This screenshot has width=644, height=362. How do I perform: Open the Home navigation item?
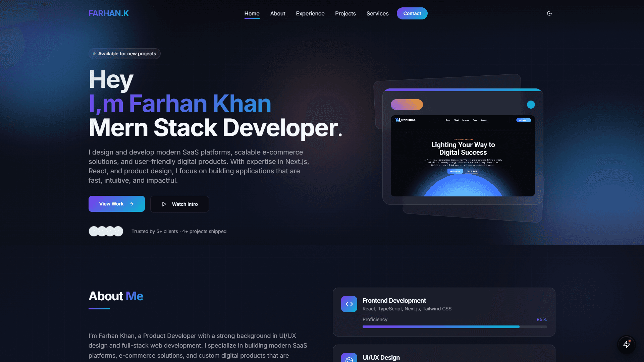pyautogui.click(x=252, y=13)
